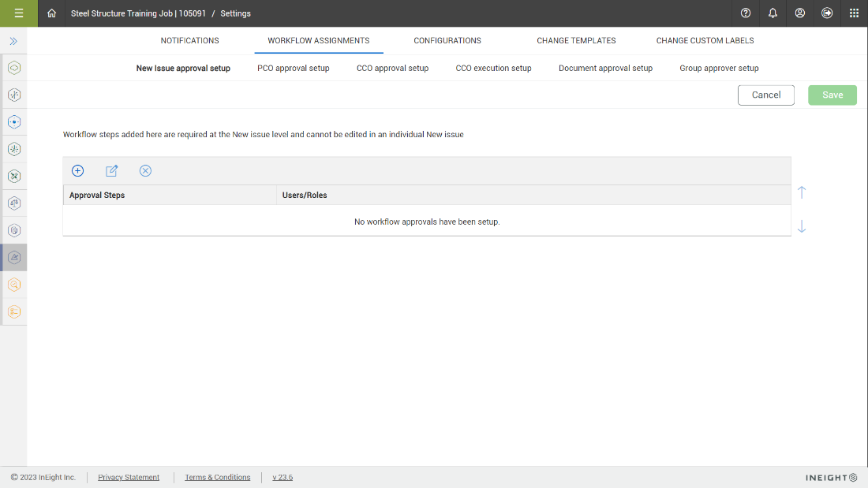Remove an approval step
The image size is (868, 488).
tap(145, 170)
